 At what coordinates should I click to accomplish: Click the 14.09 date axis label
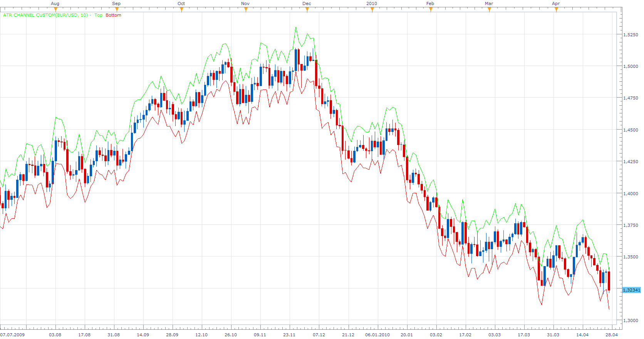143,335
